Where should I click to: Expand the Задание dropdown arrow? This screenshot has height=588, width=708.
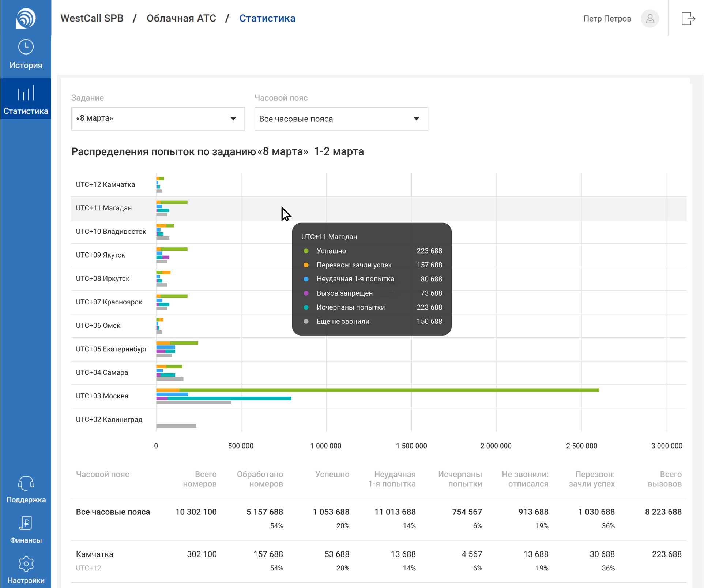[233, 119]
